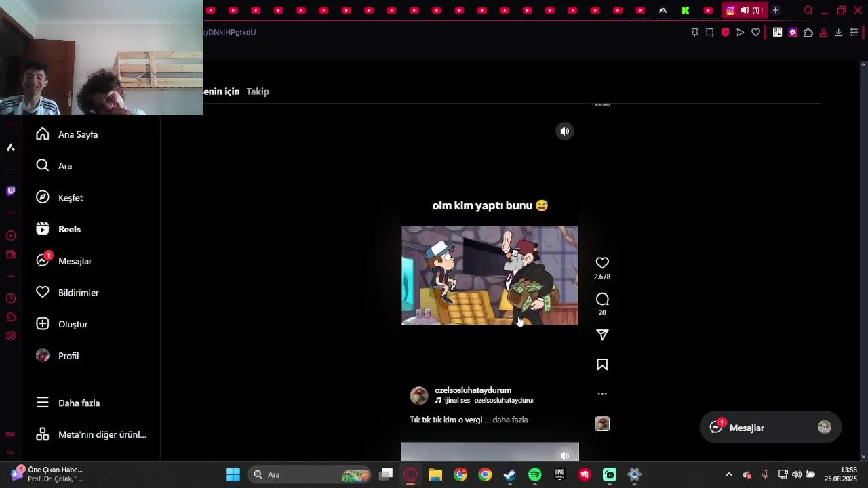The width and height of the screenshot is (868, 488).
Task: Open the Opera sidebar player icon
Action: [x=11, y=236]
